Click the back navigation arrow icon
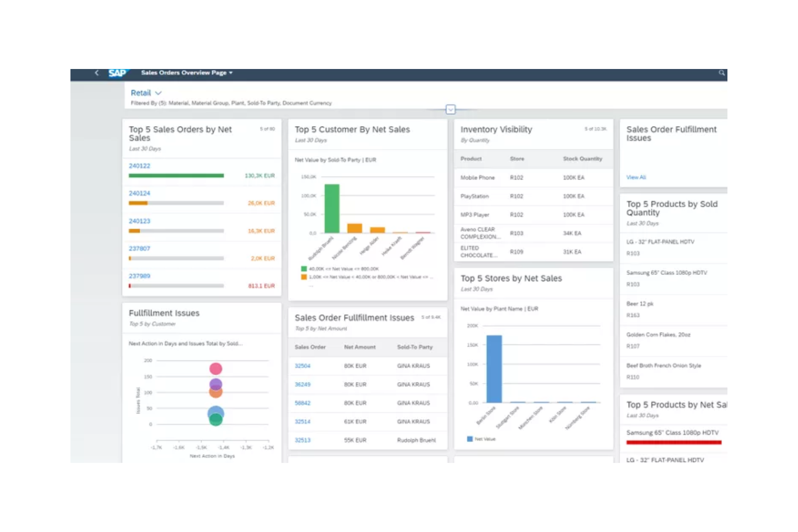The image size is (798, 532). pyautogui.click(x=96, y=73)
